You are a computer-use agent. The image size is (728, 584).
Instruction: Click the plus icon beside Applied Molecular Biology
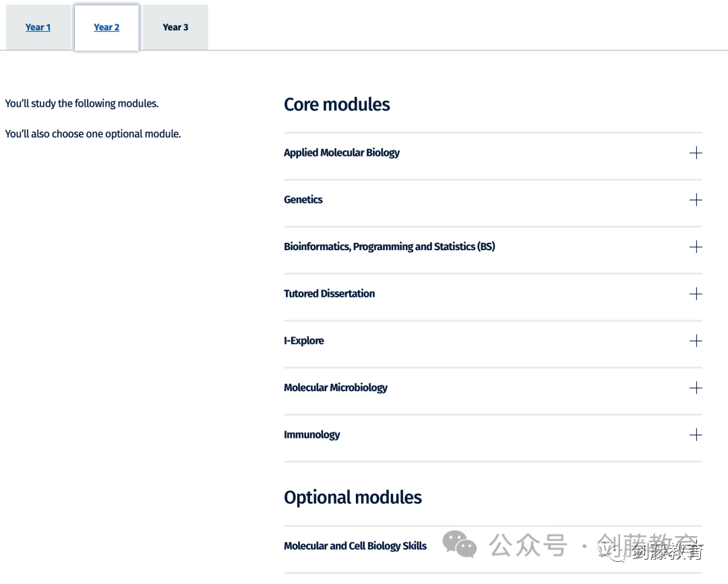(696, 153)
